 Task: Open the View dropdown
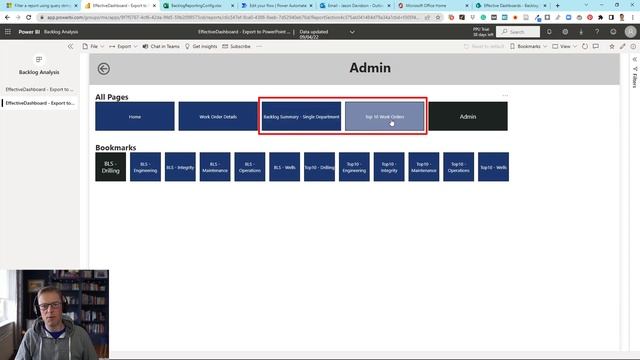coord(564,47)
